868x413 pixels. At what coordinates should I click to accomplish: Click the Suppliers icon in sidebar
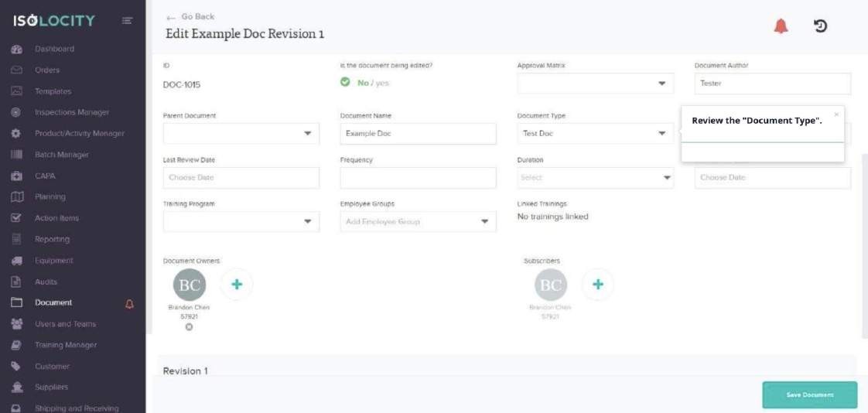[16, 387]
